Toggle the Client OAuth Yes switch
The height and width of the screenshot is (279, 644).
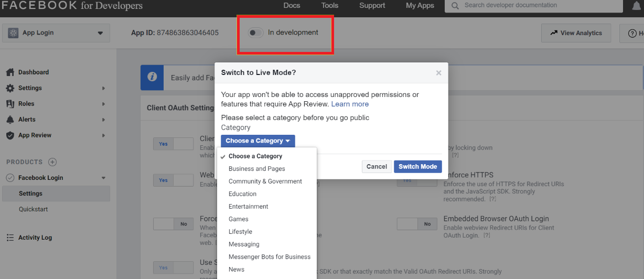(173, 144)
